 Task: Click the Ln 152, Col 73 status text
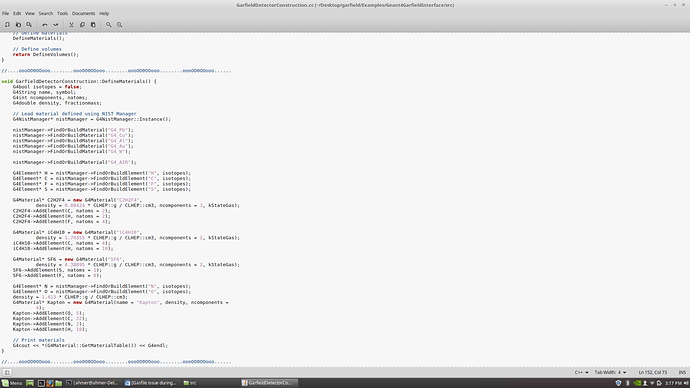pyautogui.click(x=653, y=372)
